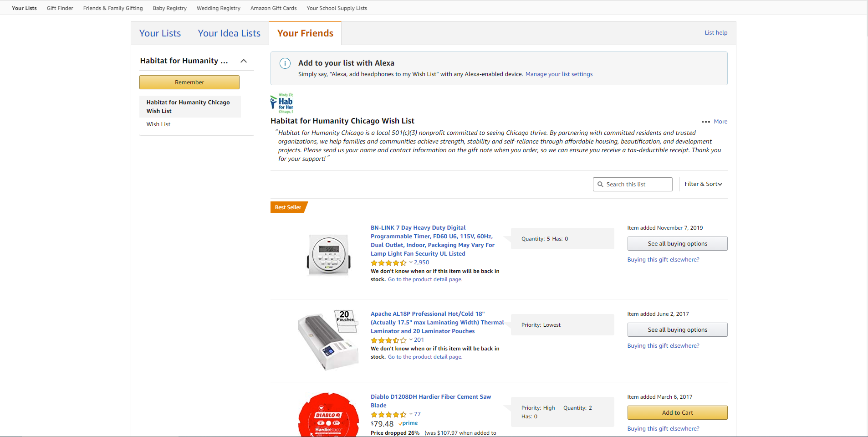Click the BN-LINK timer star rating
868x437 pixels.
click(388, 263)
